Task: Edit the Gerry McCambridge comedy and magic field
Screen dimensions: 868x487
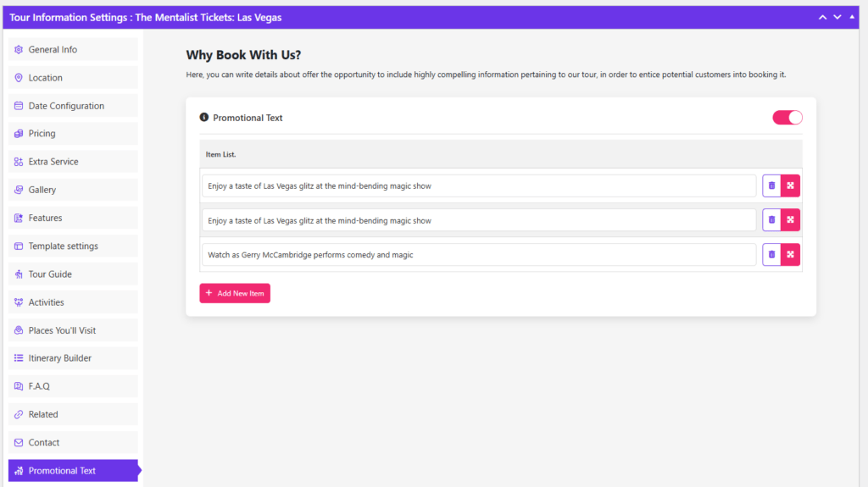Action: (479, 255)
